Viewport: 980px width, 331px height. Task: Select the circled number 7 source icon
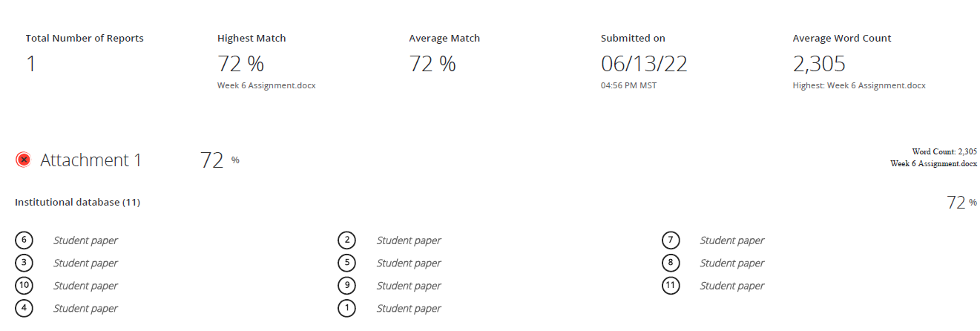tap(670, 240)
